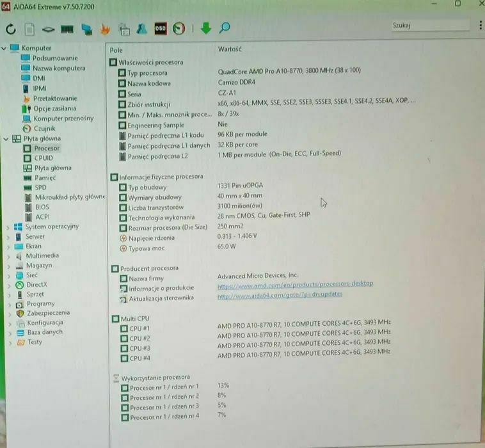This screenshot has height=448, width=485.
Task: Select the Procesor tree item
Action: 47,148
